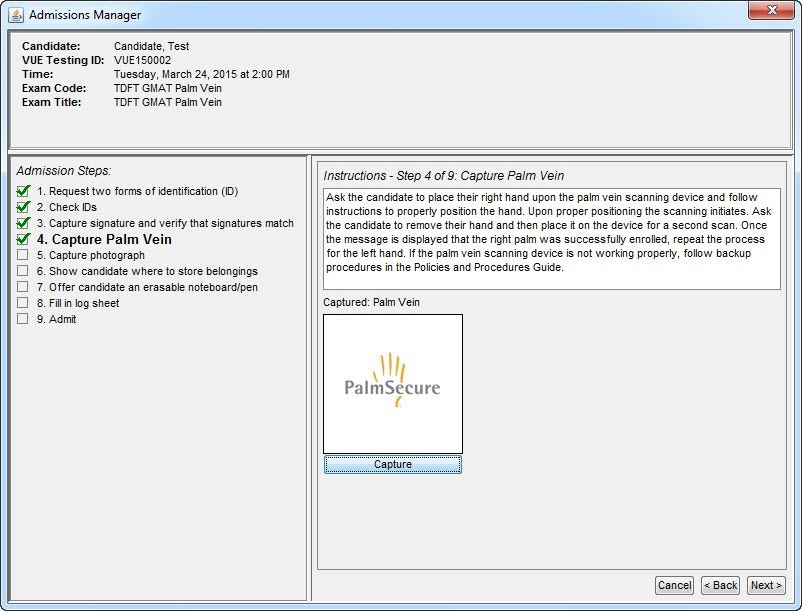Click the Cancel button
Screen dimensions: 802x611
tap(674, 585)
